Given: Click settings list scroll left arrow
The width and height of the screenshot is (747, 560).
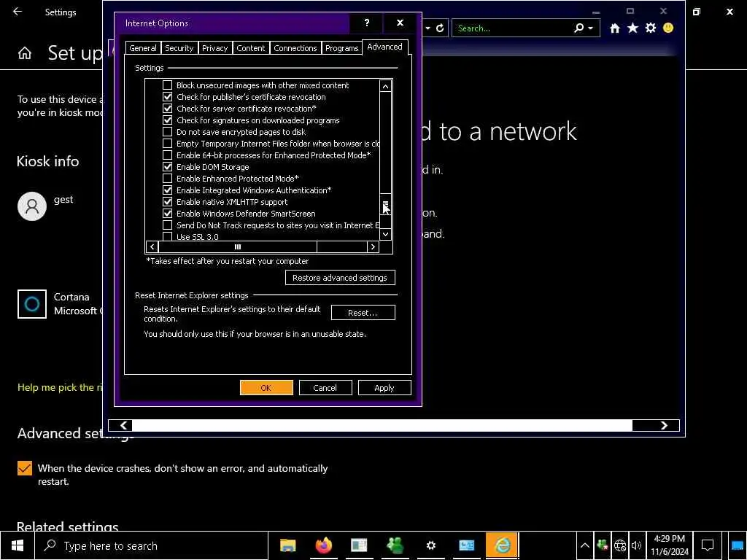Looking at the screenshot, I should coord(152,246).
